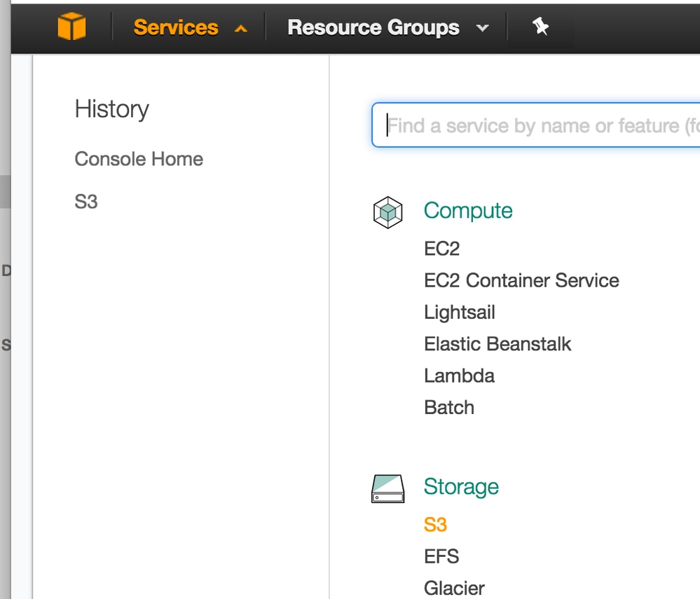Open the Batch service
Image resolution: width=700 pixels, height=599 pixels.
[449, 407]
